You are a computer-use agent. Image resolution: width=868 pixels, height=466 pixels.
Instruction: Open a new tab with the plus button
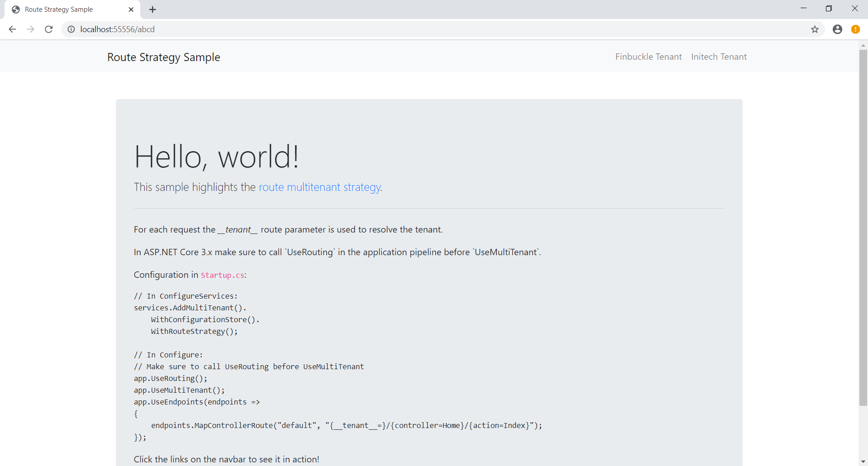[x=153, y=10]
